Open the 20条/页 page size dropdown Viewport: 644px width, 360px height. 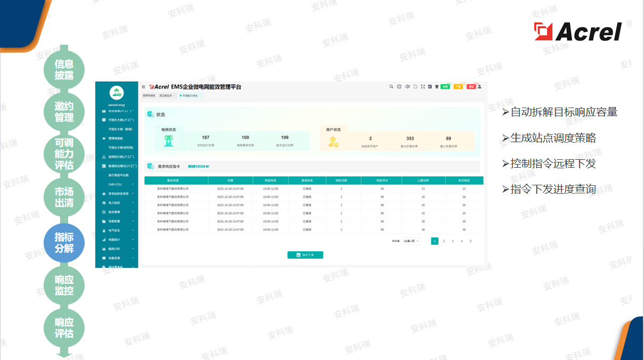pyautogui.click(x=411, y=241)
